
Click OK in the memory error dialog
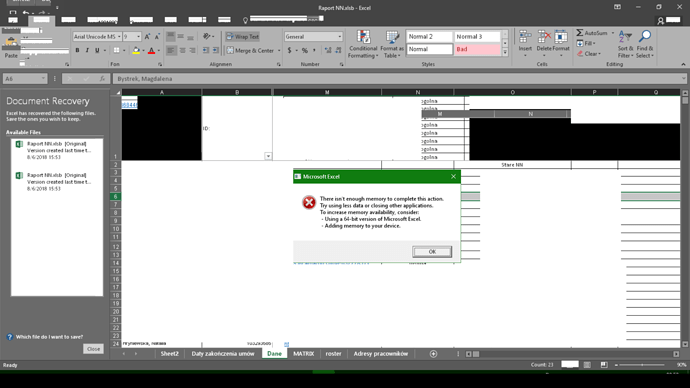click(x=432, y=252)
